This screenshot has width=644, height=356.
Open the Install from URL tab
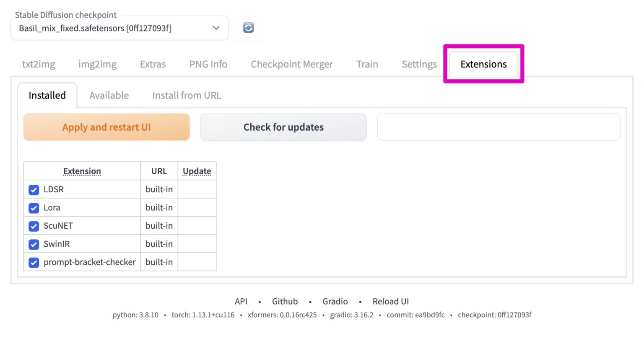pyautogui.click(x=186, y=95)
